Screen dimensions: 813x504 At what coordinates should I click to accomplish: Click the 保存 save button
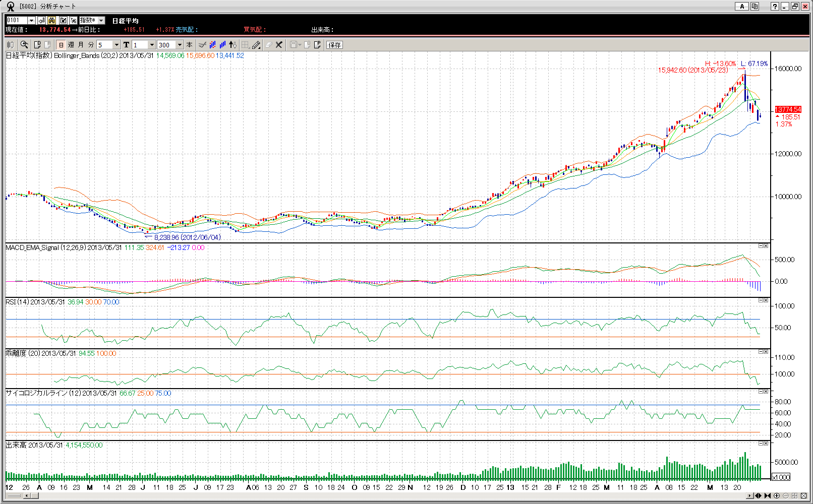click(334, 45)
